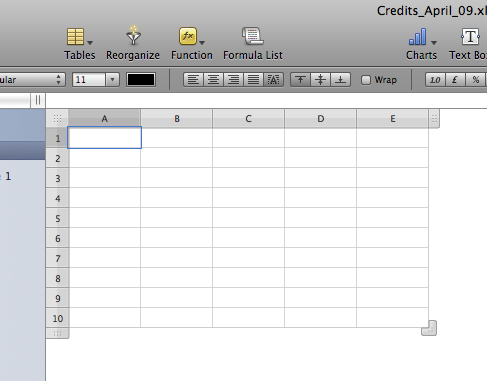Click the black text color swatch

pyautogui.click(x=141, y=80)
